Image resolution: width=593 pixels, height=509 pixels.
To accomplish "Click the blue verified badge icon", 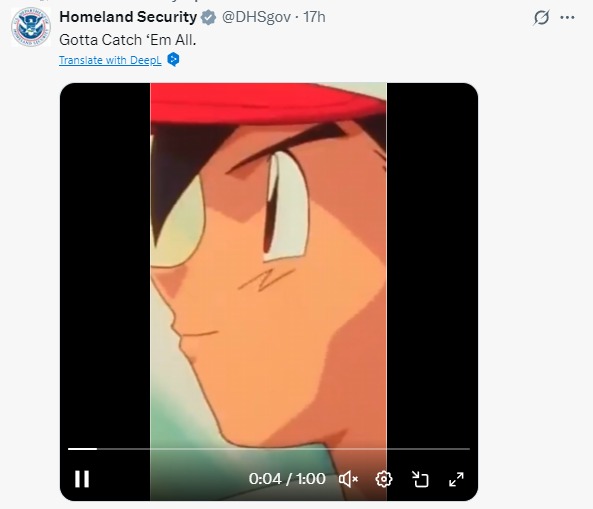I will [x=208, y=17].
